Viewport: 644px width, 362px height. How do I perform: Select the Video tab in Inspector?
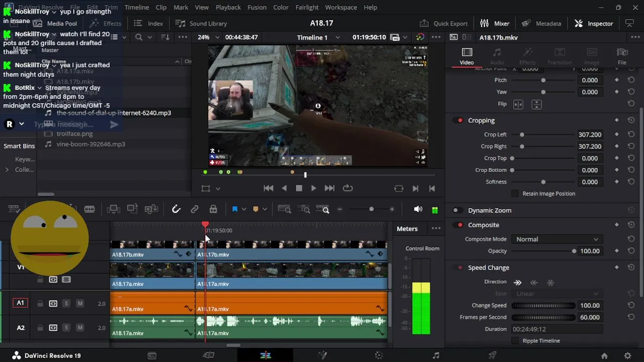coord(466,56)
